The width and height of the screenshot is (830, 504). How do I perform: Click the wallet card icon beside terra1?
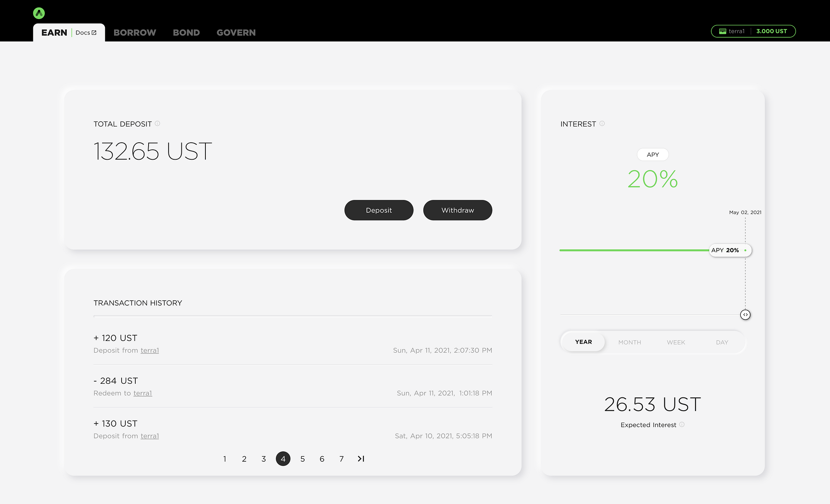(723, 31)
